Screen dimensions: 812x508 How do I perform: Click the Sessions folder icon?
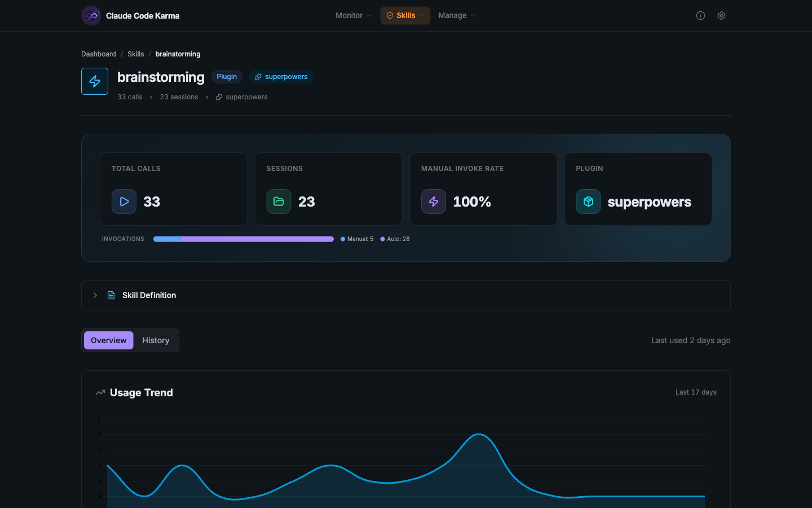pos(279,202)
